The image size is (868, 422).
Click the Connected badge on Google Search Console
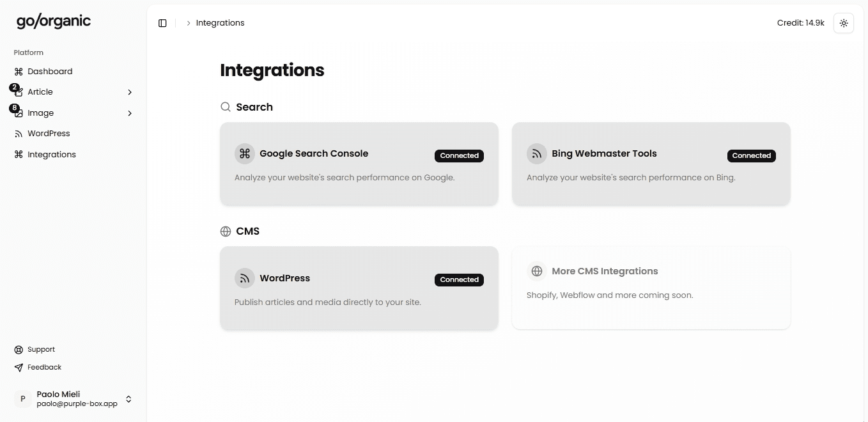(x=459, y=155)
